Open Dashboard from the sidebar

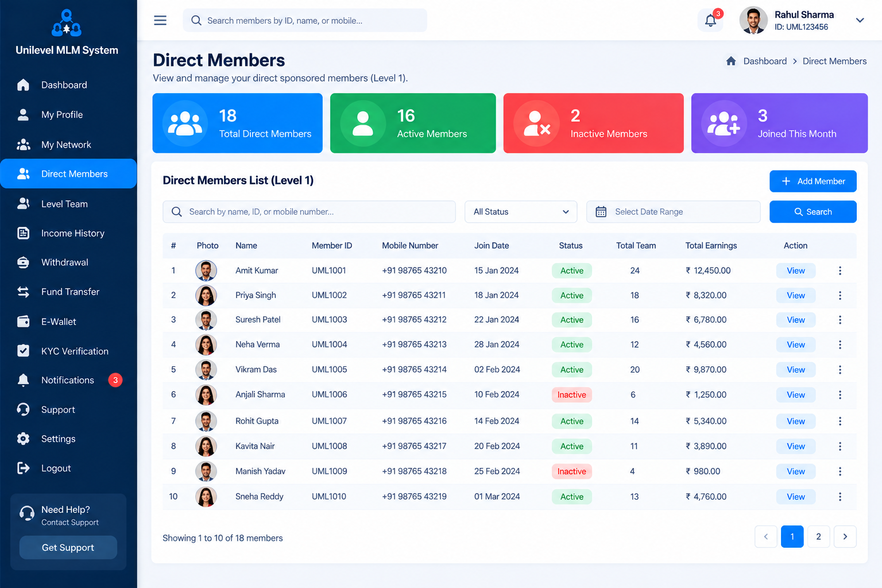point(68,85)
